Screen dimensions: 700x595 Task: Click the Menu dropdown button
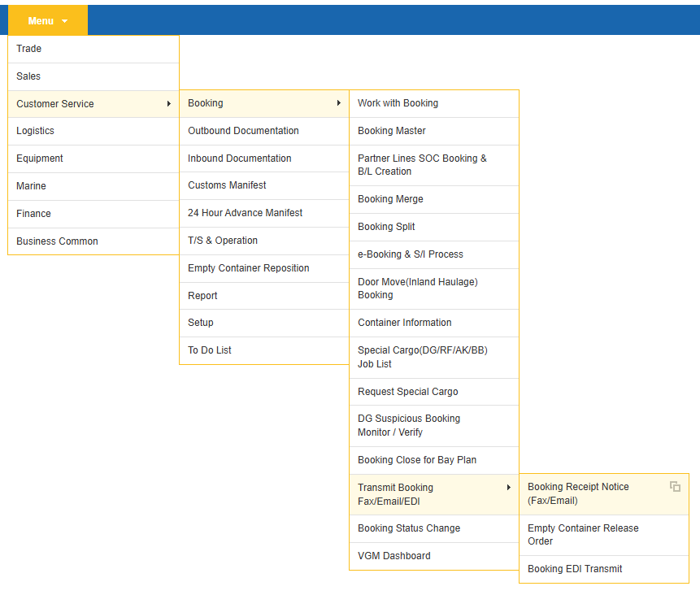pos(48,20)
